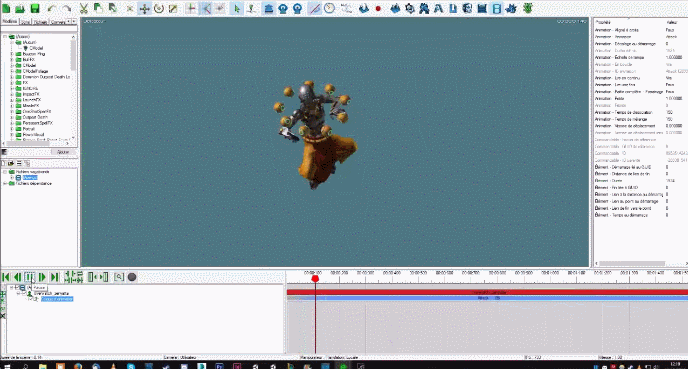Click the Ajouter button
Image resolution: width=688 pixels, height=369 pixels.
point(63,152)
